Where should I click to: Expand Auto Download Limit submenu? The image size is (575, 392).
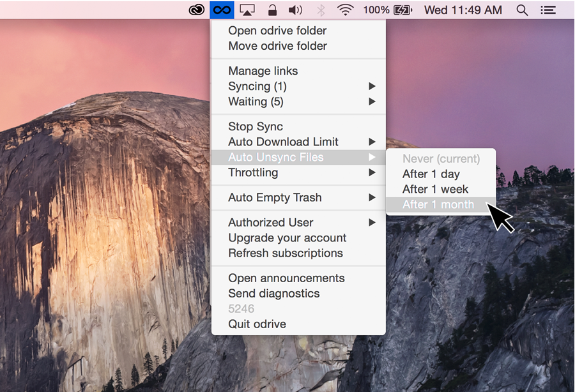point(298,142)
